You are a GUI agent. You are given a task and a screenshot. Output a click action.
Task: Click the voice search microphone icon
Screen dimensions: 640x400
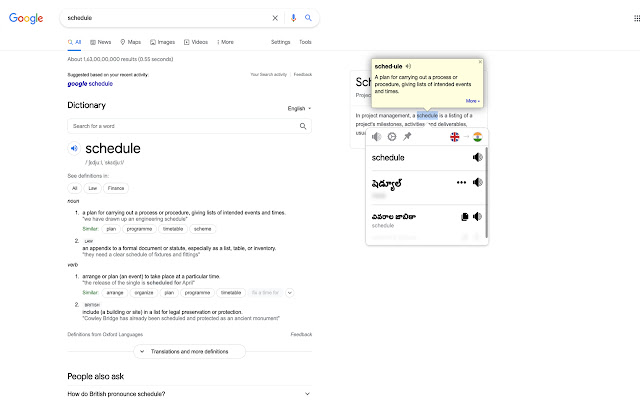click(293, 18)
